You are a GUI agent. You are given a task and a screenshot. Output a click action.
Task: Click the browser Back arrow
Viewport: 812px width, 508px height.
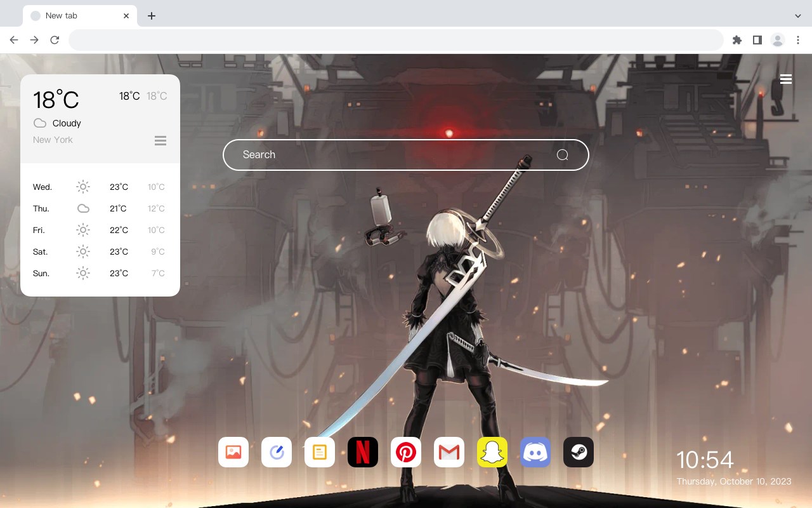coord(14,40)
